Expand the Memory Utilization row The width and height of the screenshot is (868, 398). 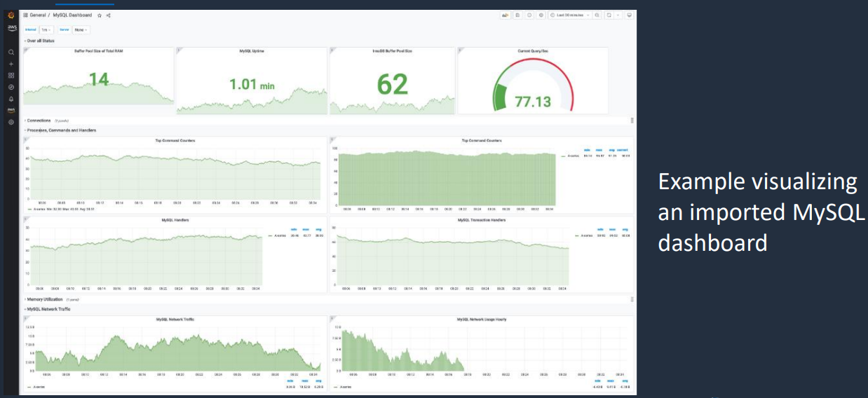(44, 299)
